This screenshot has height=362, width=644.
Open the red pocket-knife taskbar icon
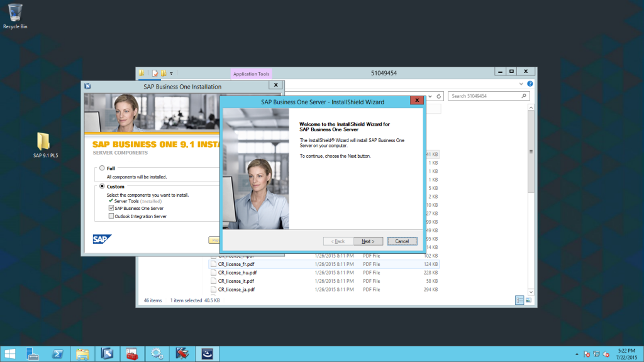[x=182, y=354]
